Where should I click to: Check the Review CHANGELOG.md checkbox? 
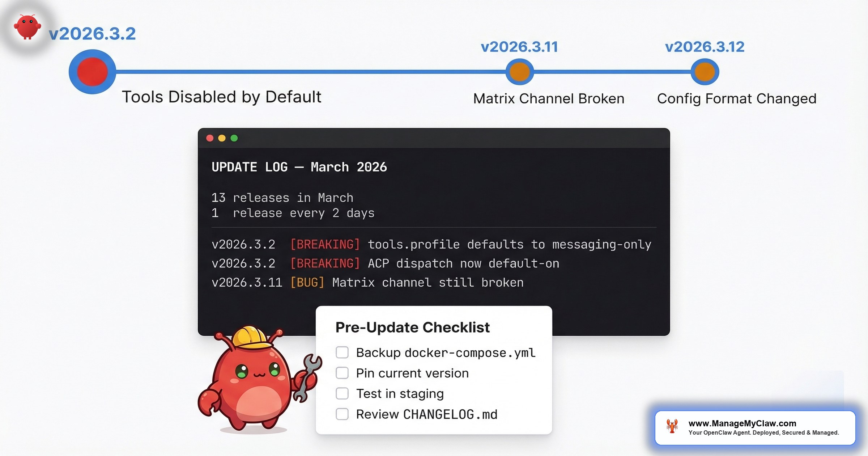coord(342,414)
